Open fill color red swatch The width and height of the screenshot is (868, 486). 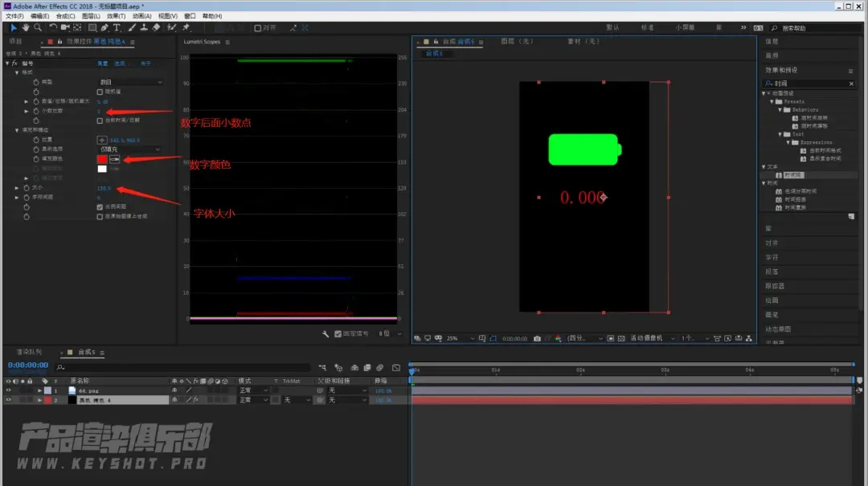coord(102,159)
